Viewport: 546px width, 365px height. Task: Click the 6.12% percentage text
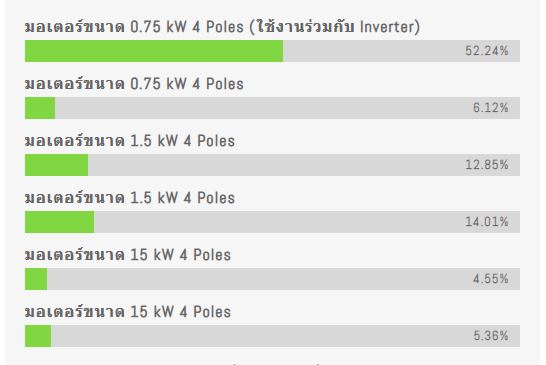pos(490,108)
